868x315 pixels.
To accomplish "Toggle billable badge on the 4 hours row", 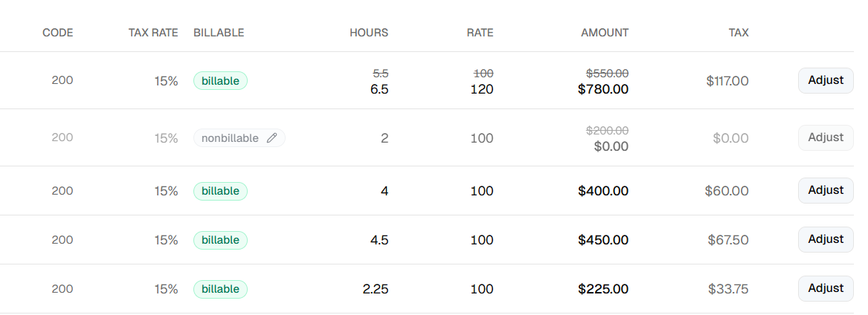I will click(220, 191).
